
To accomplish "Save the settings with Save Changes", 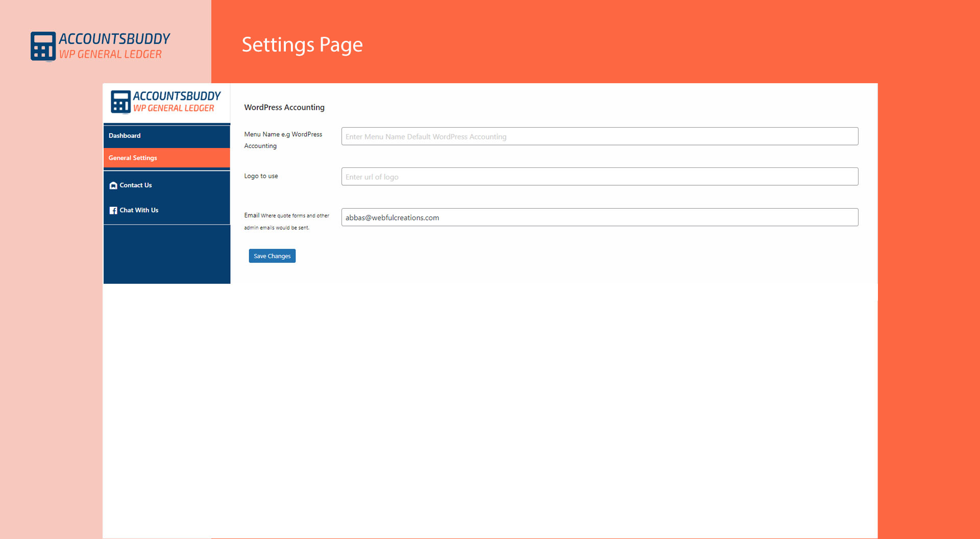I will 272,256.
